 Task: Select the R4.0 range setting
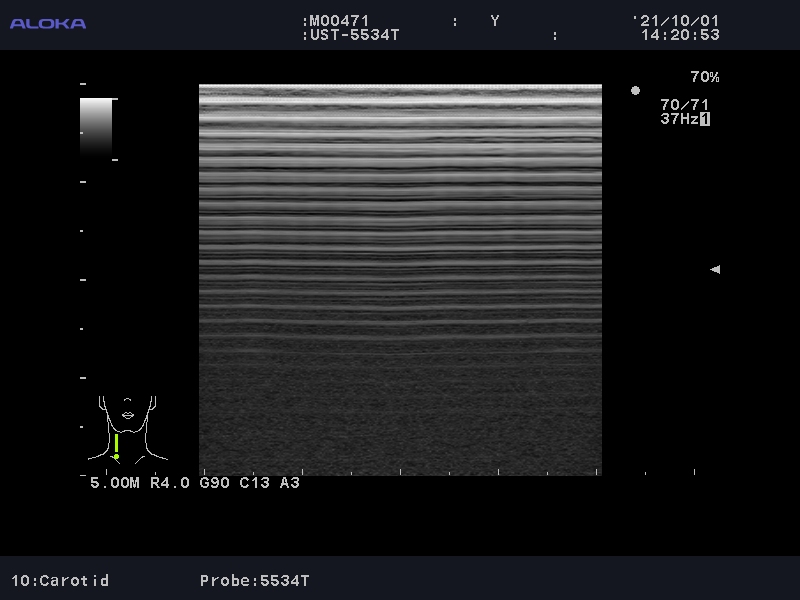[x=170, y=483]
